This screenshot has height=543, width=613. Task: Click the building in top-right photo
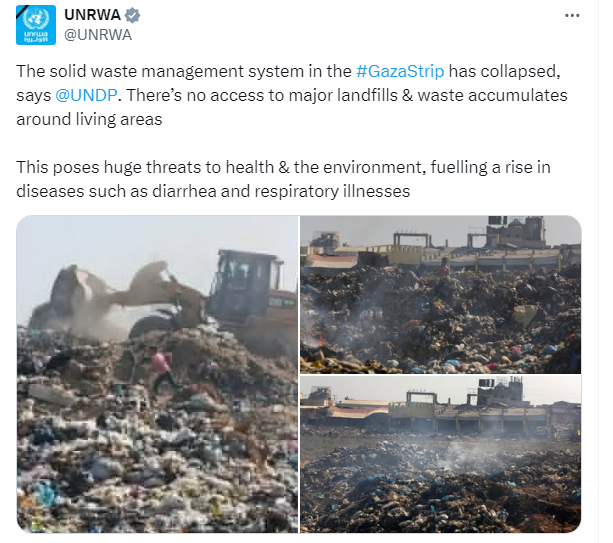coord(516,231)
